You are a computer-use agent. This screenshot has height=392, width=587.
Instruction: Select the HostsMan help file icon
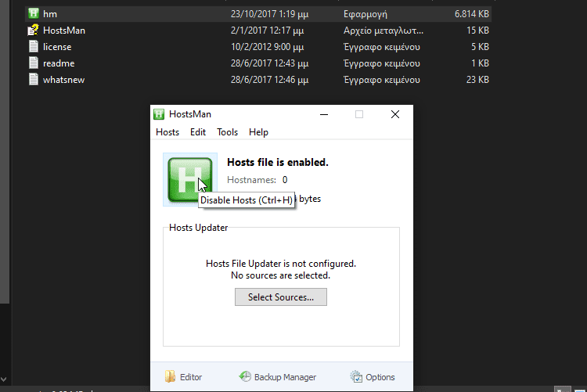pos(34,30)
